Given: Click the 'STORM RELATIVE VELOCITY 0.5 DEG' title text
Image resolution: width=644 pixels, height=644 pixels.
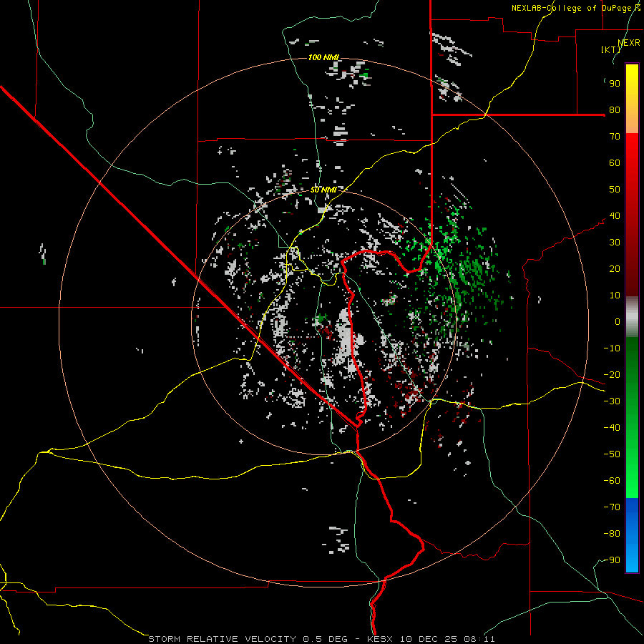Looking at the screenshot, I should pos(248,639).
